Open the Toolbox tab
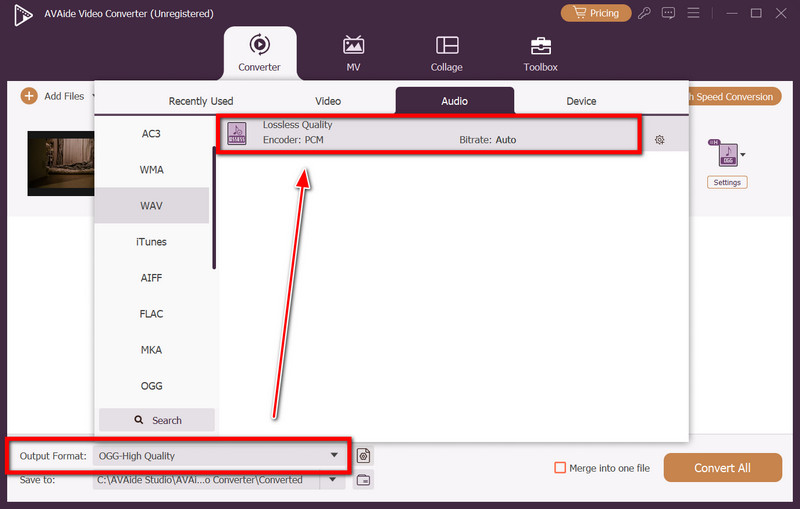 [540, 54]
